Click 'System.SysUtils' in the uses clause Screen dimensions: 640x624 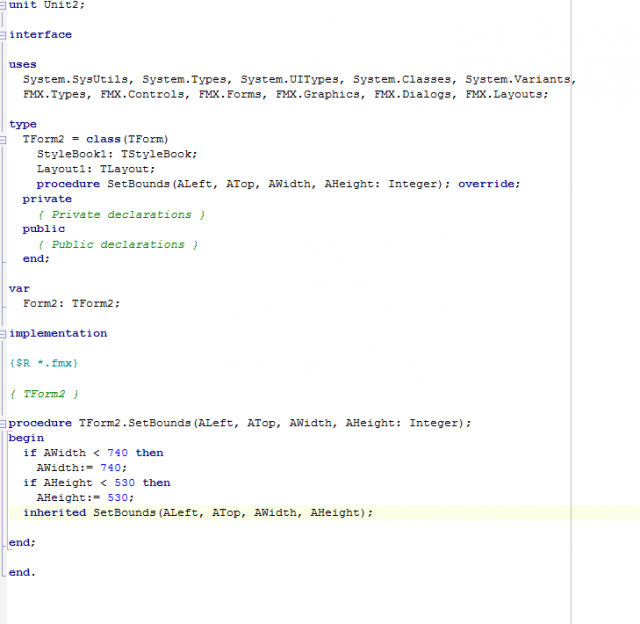(76, 79)
